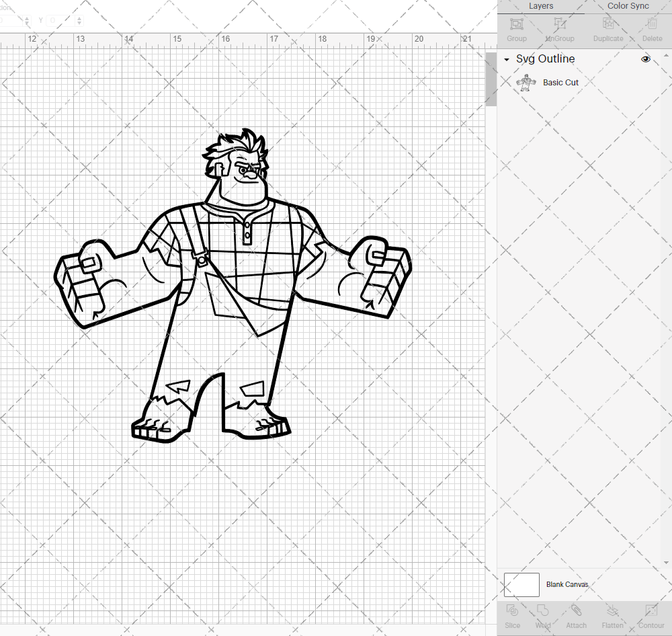Increment the Y value stepper
The width and height of the screenshot is (672, 636).
79,17
